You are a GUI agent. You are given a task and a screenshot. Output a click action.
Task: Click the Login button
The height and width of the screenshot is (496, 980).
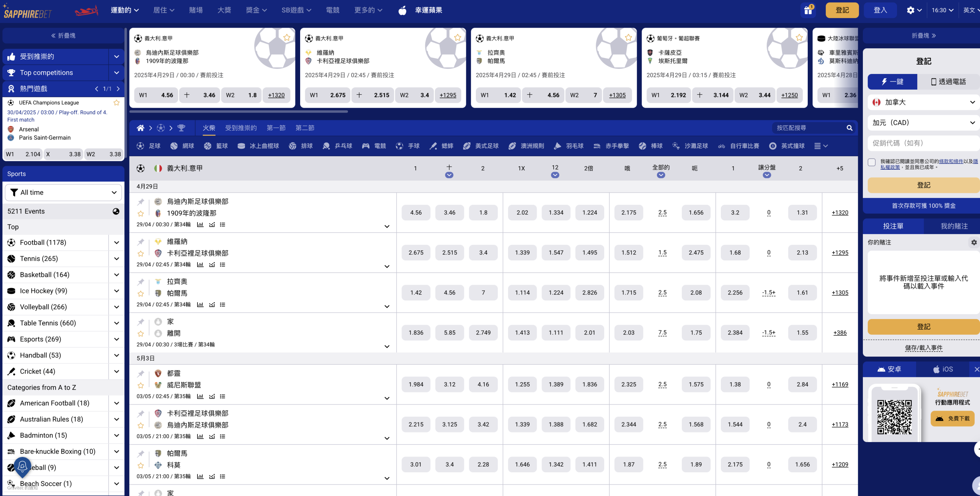click(x=880, y=10)
